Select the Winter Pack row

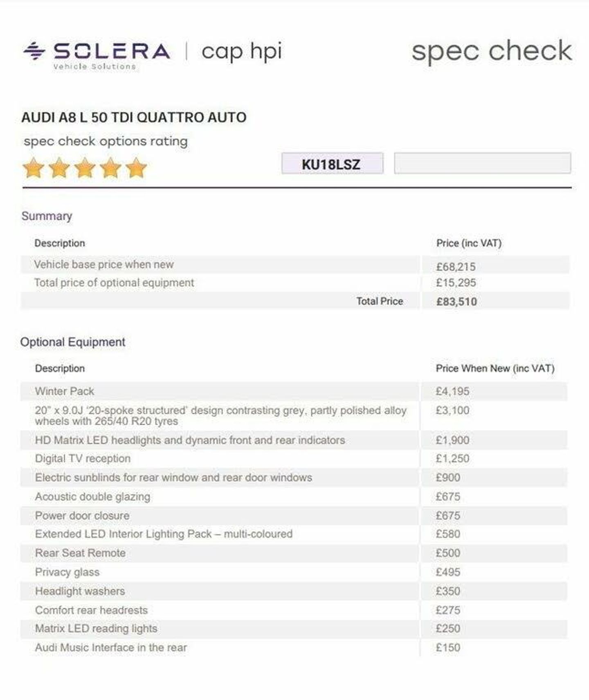294,391
